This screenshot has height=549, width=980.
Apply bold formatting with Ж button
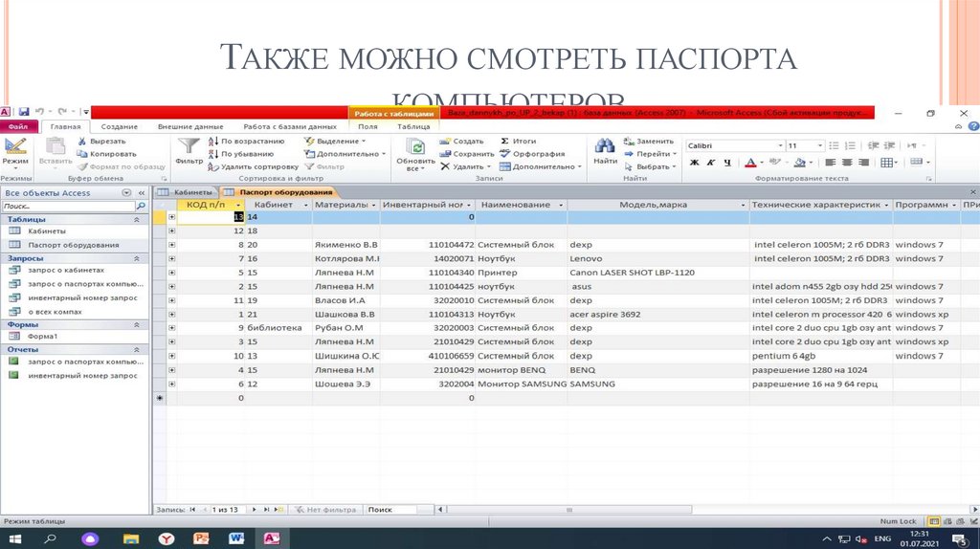(695, 163)
